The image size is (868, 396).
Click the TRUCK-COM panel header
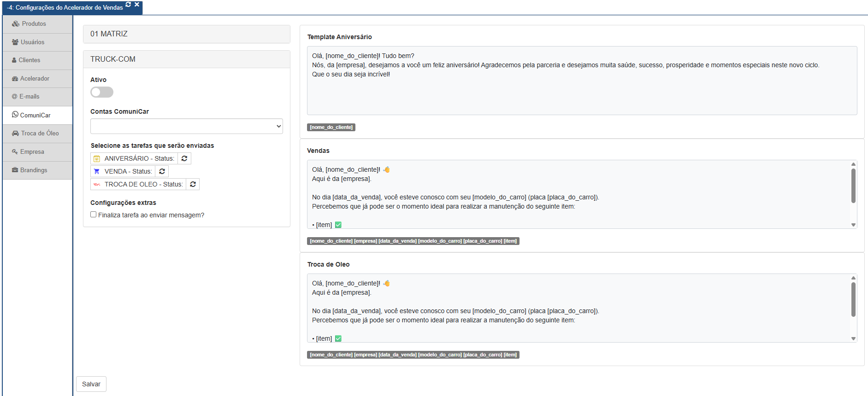(187, 59)
